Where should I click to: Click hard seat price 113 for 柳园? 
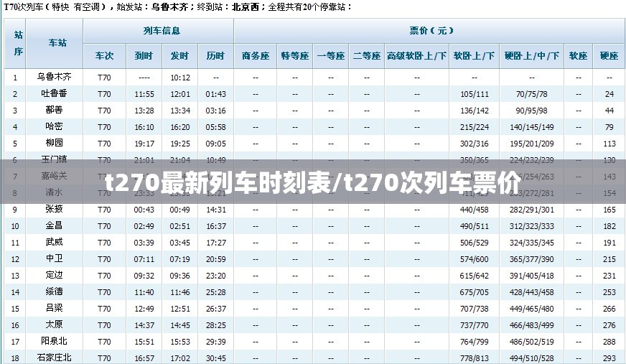click(609, 144)
